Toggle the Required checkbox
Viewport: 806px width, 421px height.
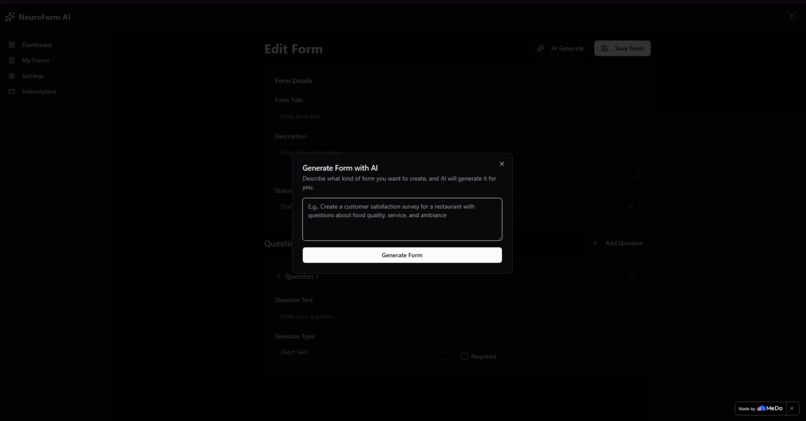tap(464, 356)
